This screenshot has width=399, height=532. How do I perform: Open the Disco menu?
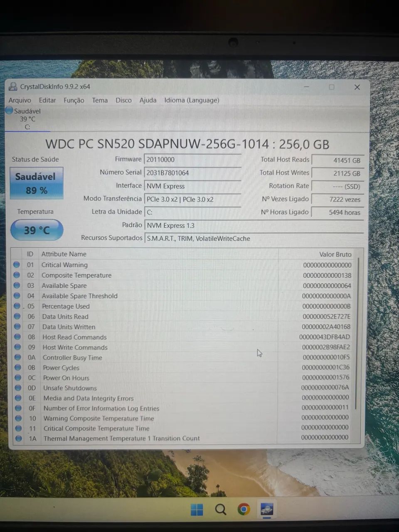coord(123,101)
